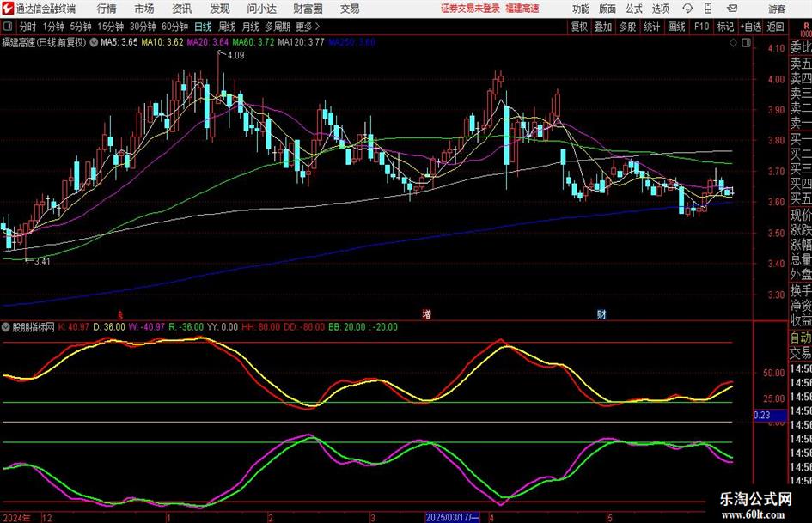The height and width of the screenshot is (523, 812).
Task: Switch to 15分钟 period tab
Action: 111,27
